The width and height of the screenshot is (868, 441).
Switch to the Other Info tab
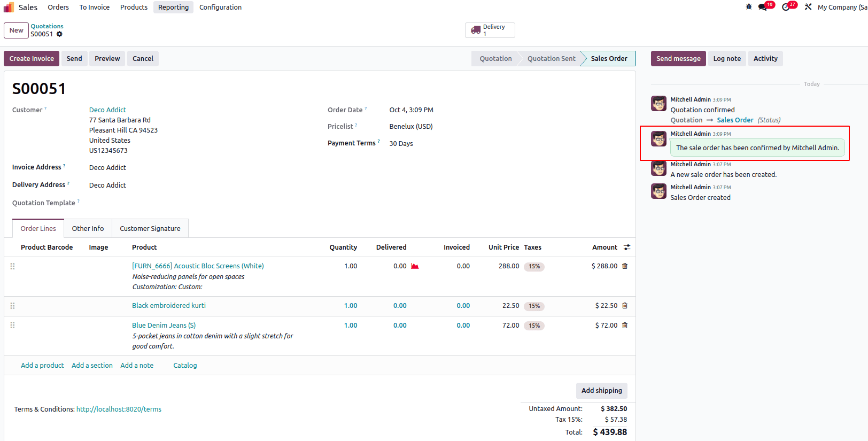click(x=88, y=228)
